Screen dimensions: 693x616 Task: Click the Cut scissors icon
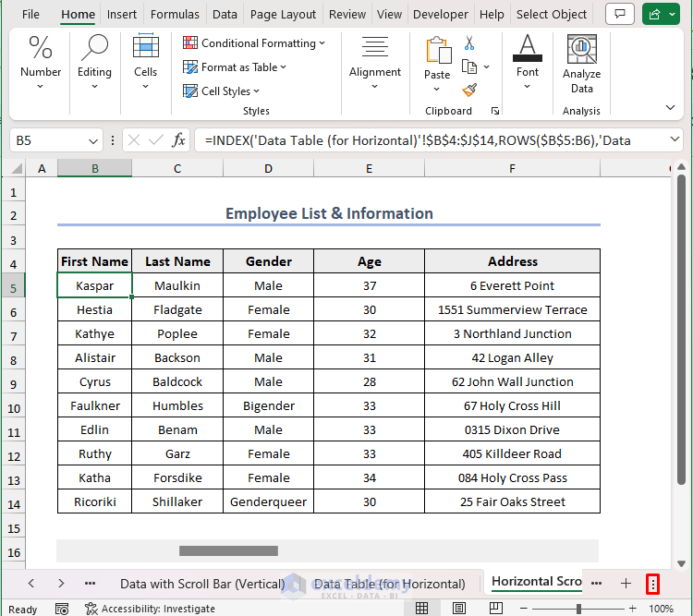[x=469, y=42]
